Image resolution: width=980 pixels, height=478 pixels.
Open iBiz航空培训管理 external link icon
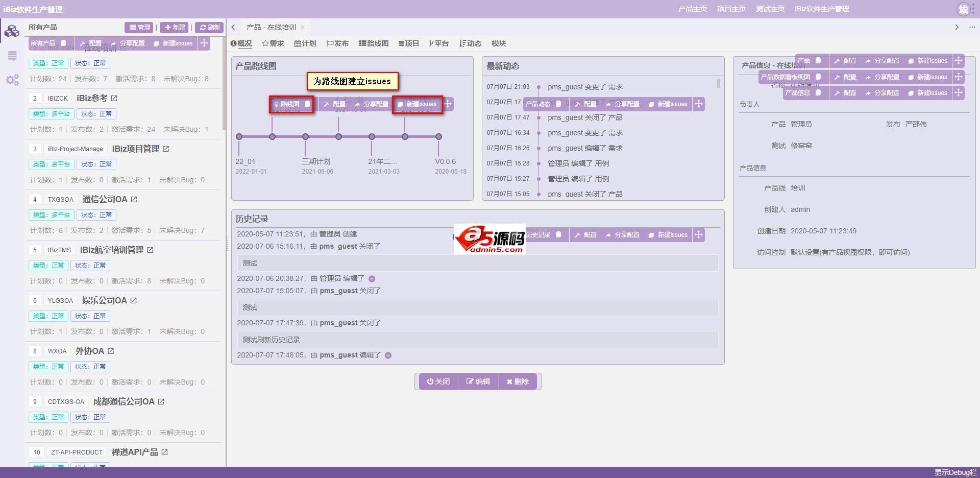[150, 250]
